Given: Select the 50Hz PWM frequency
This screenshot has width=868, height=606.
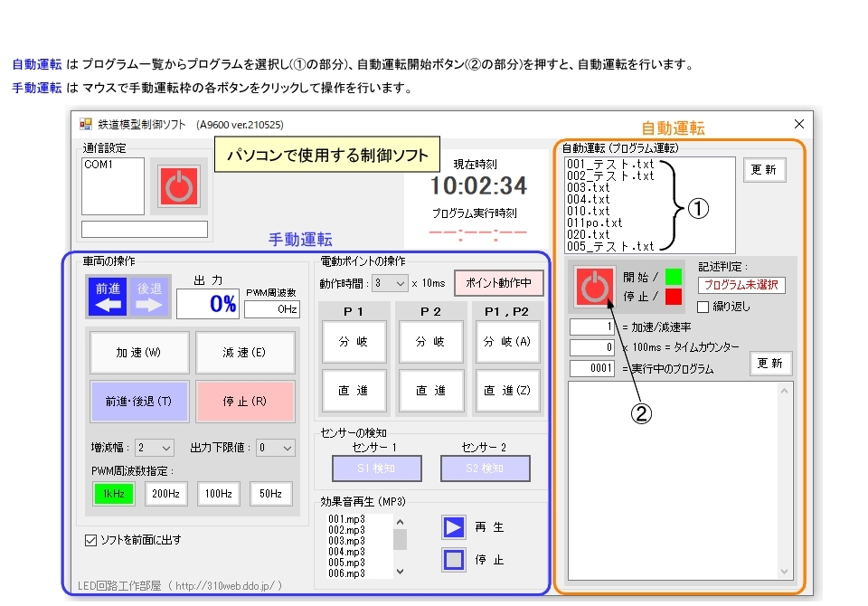Looking at the screenshot, I should (270, 494).
